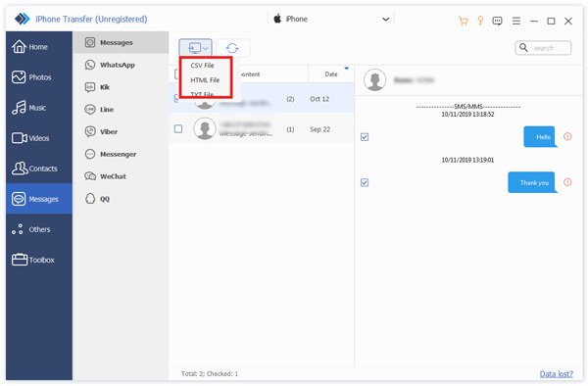
Task: Refresh the messages list
Action: click(x=232, y=48)
